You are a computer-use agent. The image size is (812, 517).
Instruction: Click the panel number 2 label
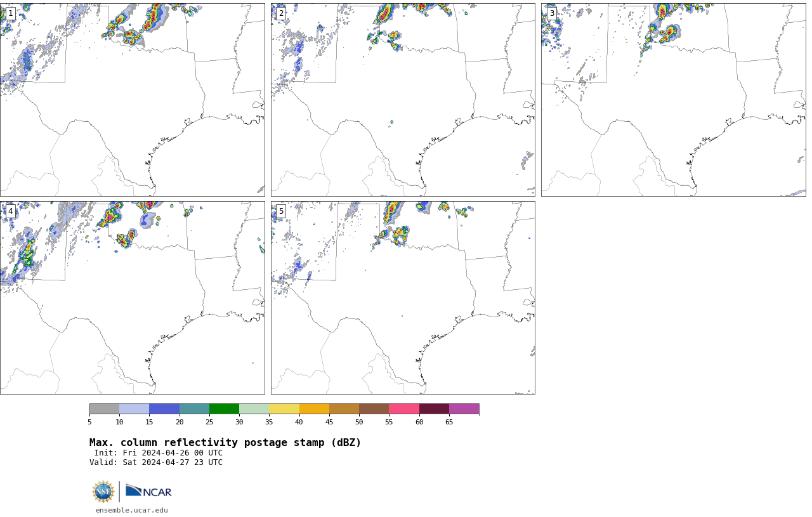point(281,13)
